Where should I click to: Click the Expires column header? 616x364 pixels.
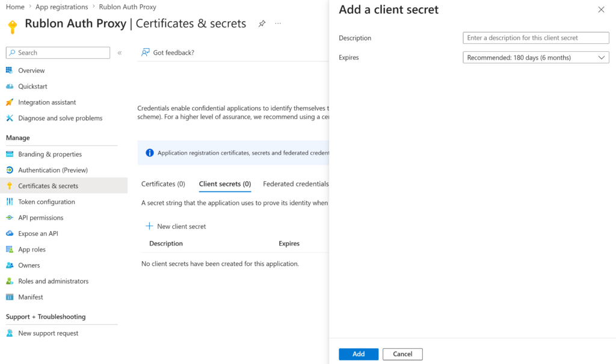pos(289,243)
